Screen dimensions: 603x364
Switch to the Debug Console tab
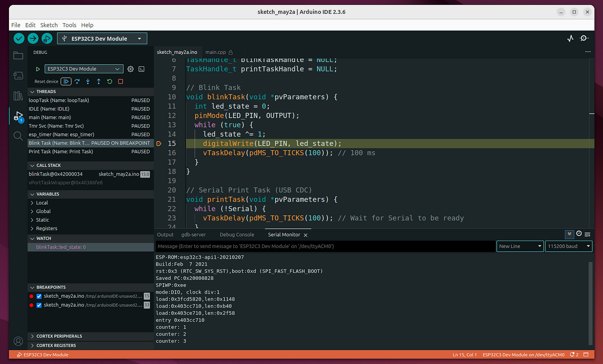pyautogui.click(x=237, y=235)
